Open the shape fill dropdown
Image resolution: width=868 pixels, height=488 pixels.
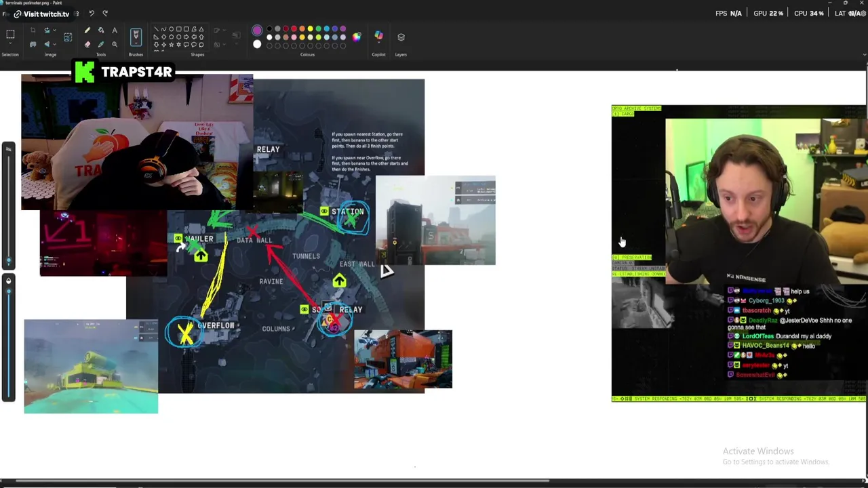[x=224, y=45]
